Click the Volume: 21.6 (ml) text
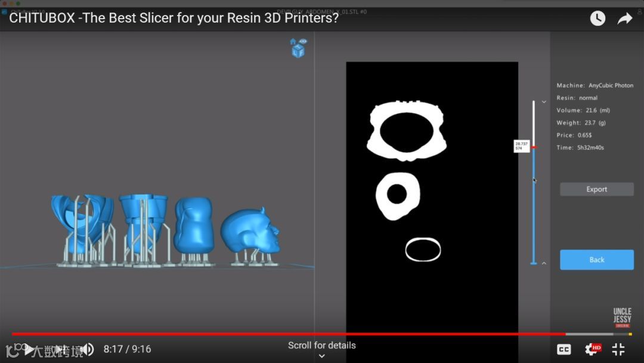This screenshot has height=363, width=644. [583, 110]
